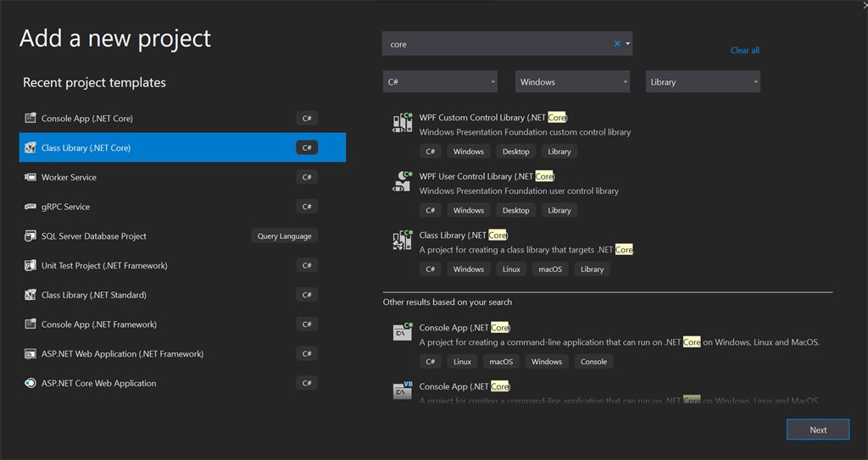The image size is (868, 460).
Task: Click the gRPC Service template icon
Action: point(31,207)
